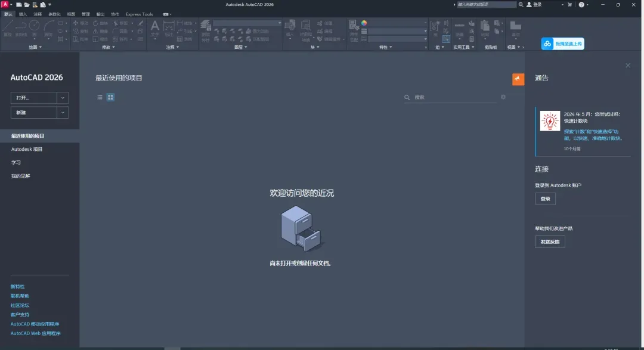Expand the Layers (图层) panel arrow

246,47
